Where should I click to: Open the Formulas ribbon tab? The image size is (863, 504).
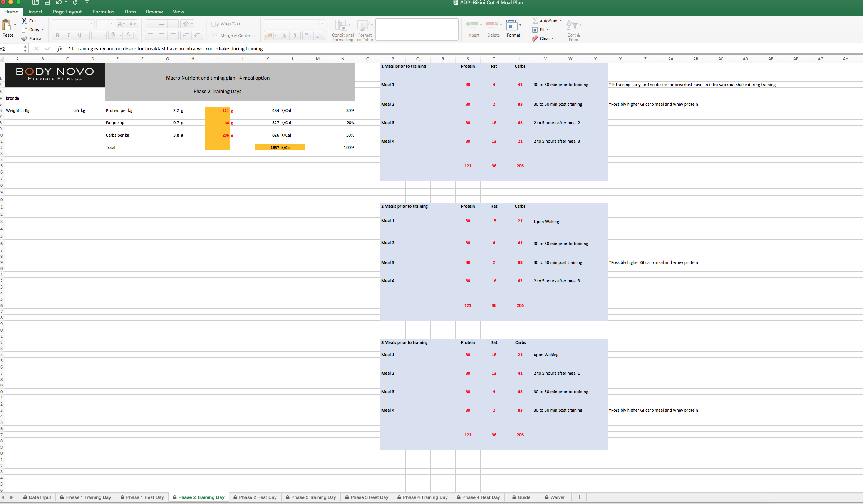tap(103, 12)
